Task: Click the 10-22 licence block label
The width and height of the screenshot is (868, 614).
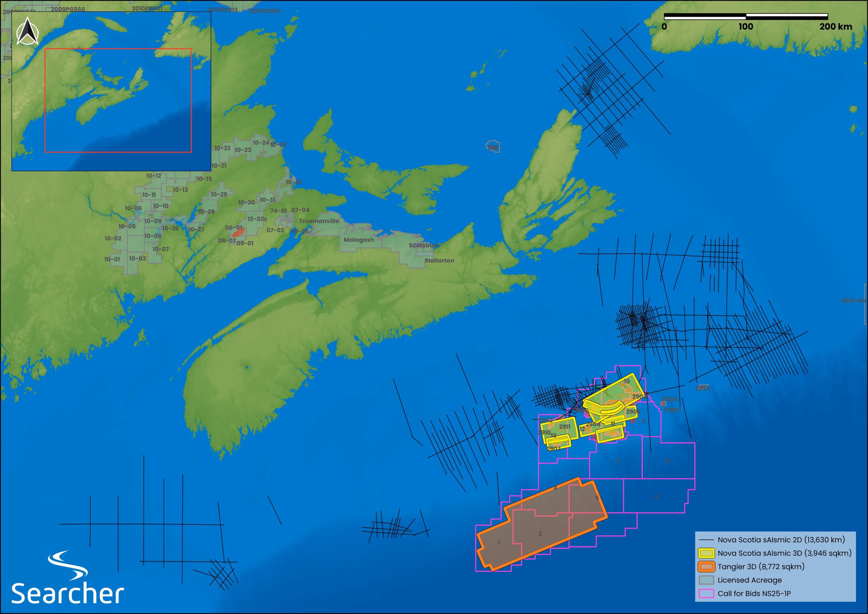Action: pos(222,148)
